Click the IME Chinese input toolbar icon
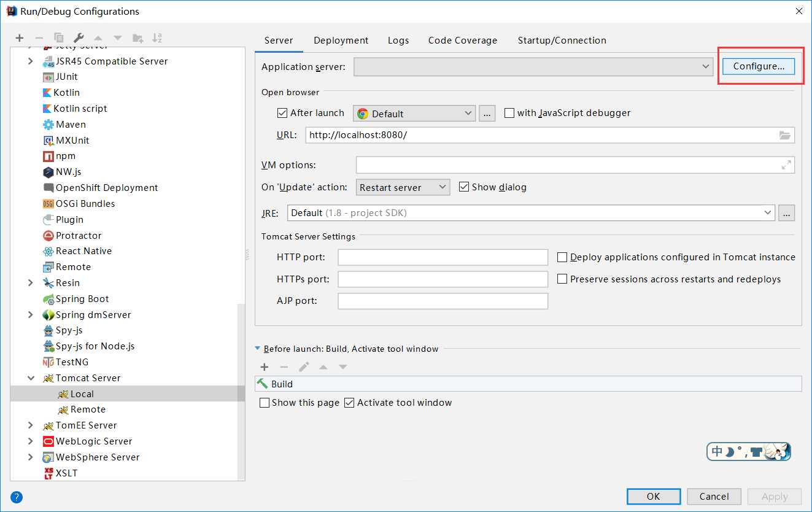 (x=749, y=452)
